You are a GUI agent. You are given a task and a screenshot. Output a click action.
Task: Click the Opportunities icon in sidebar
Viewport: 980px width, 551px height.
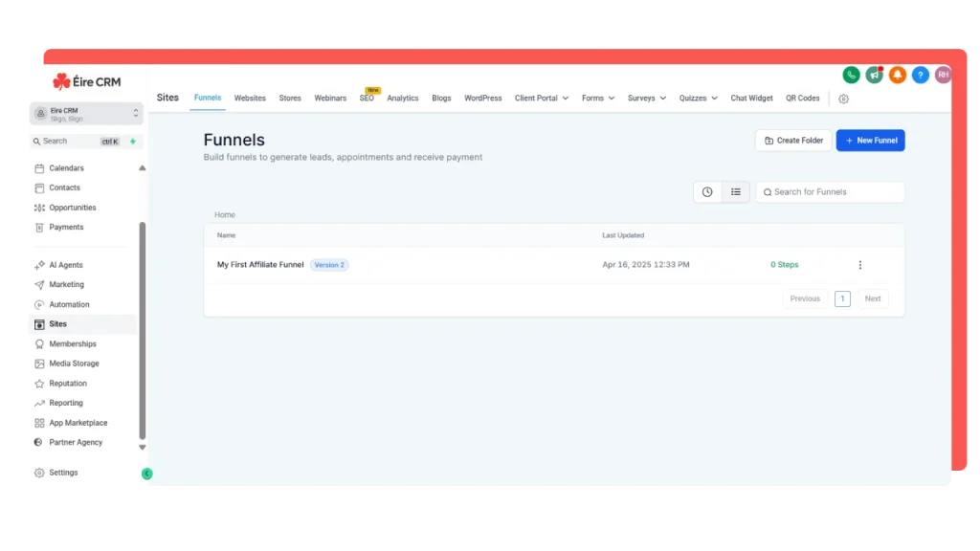tap(39, 208)
